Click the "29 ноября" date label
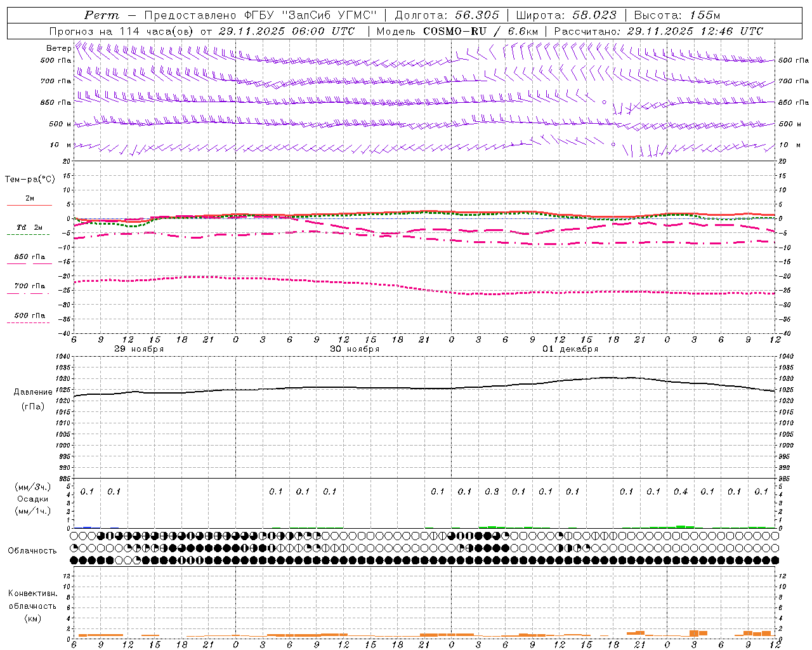 139,349
